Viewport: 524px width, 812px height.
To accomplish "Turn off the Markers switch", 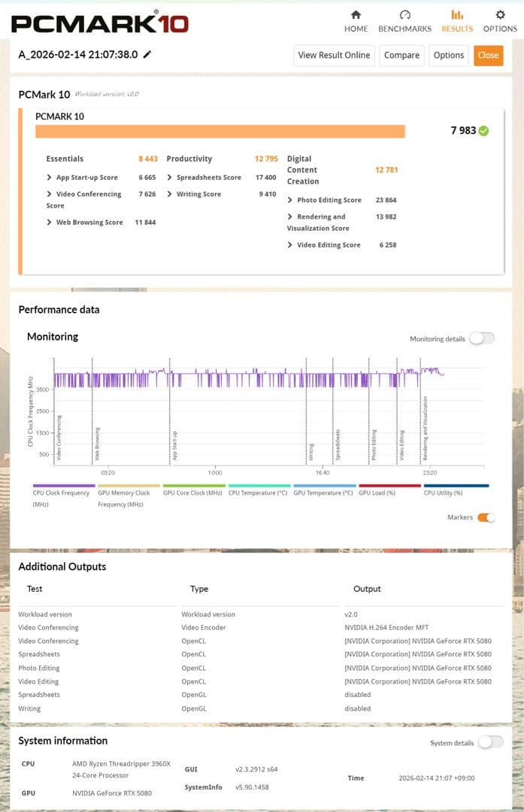I will click(x=486, y=517).
